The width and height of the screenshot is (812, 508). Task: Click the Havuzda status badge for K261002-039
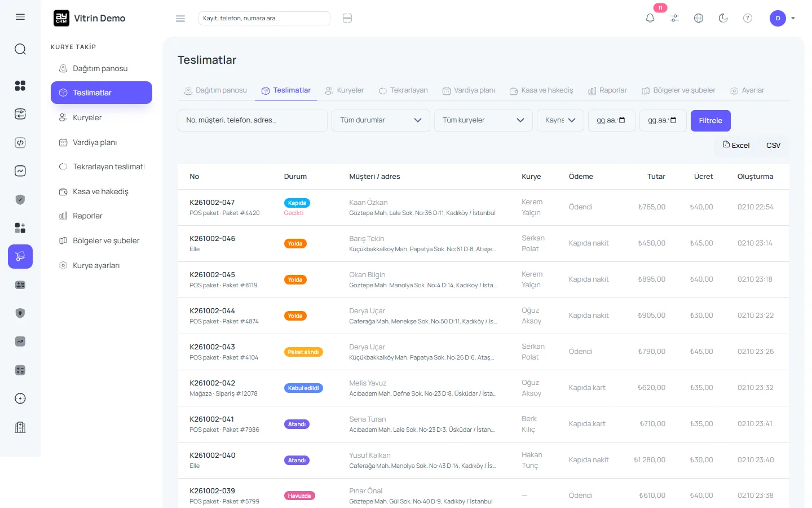tap(299, 496)
